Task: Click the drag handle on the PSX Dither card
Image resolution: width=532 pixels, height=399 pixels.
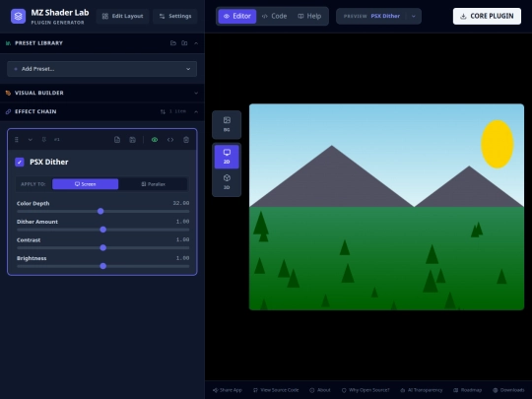Action: (x=17, y=140)
